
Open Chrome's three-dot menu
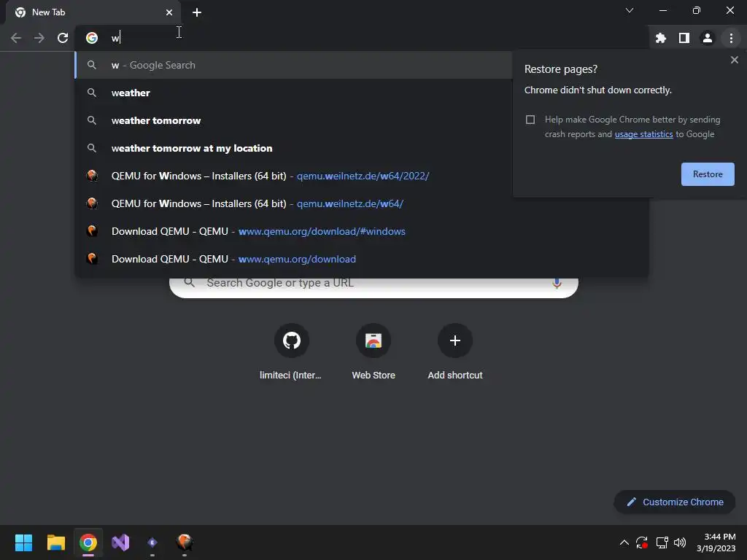point(731,38)
